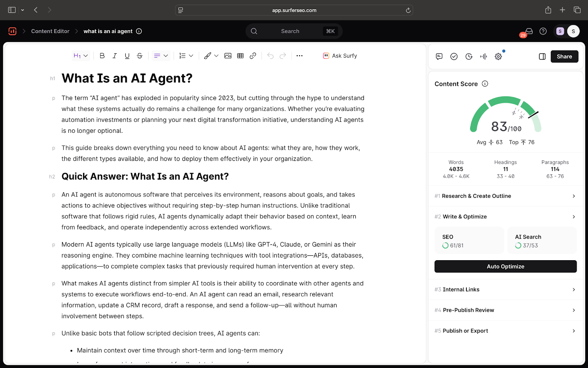
Task: Open the text alignment dropdown
Action: (x=161, y=56)
